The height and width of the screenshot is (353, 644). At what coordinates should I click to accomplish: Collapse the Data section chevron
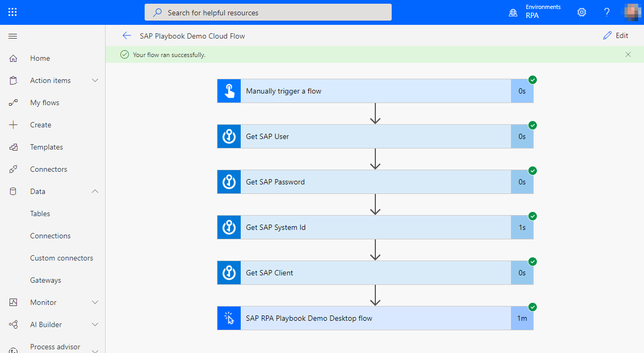coord(95,191)
